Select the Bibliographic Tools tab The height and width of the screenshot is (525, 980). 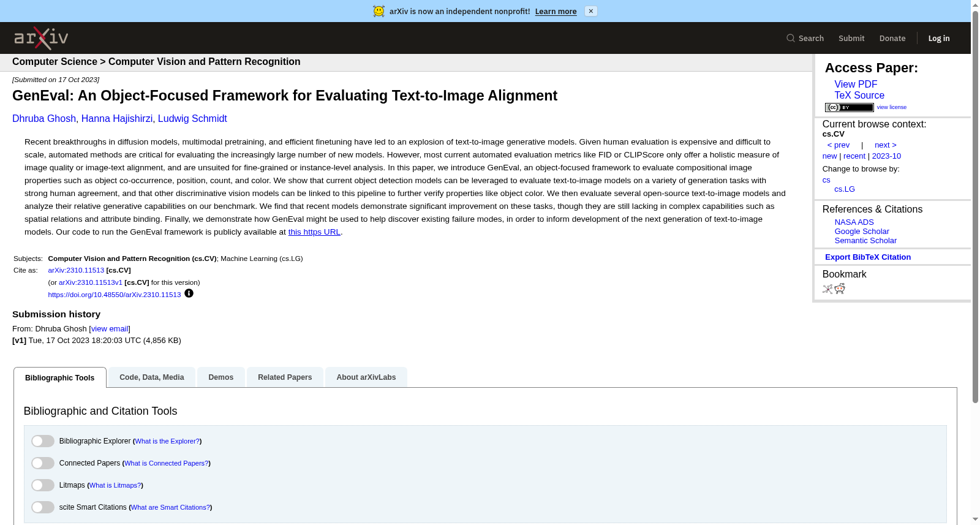60,377
